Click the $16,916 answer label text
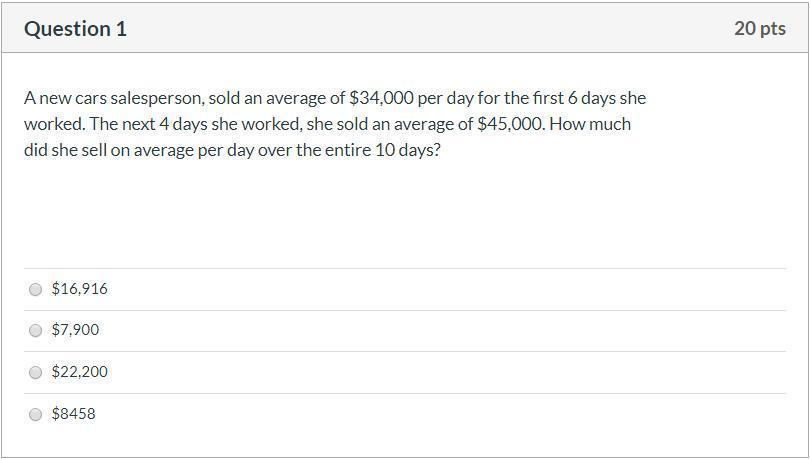The image size is (810, 459). 79,289
